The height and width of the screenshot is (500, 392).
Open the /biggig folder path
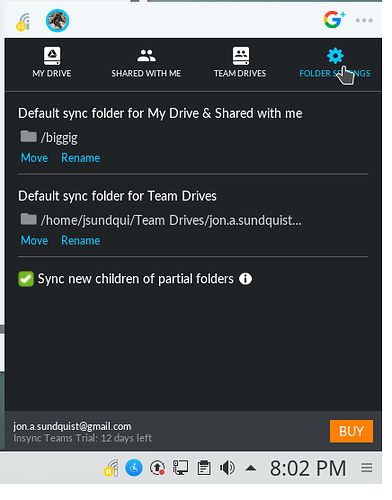[59, 138]
